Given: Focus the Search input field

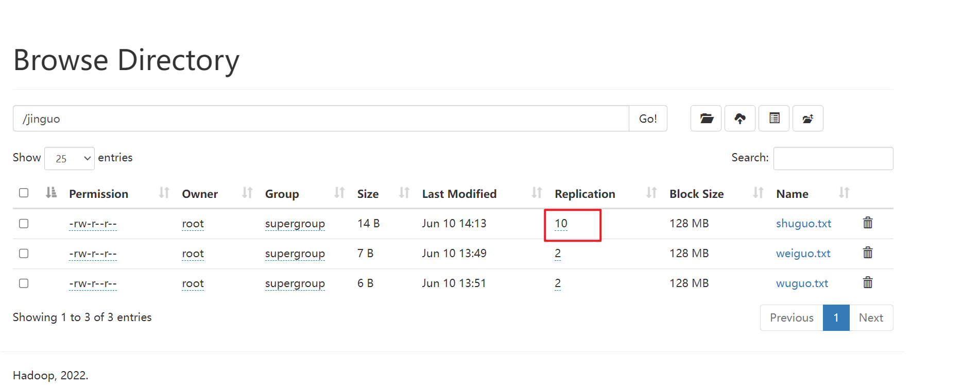Looking at the screenshot, I should [833, 158].
